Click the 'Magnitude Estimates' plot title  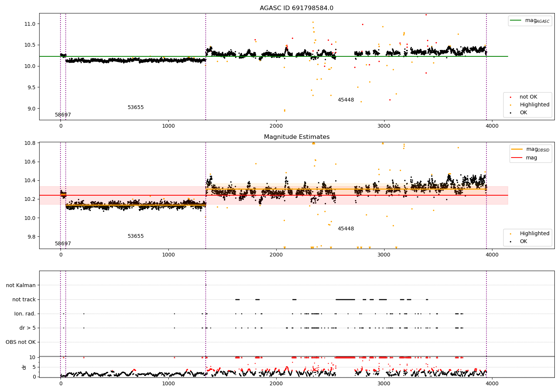[296, 137]
